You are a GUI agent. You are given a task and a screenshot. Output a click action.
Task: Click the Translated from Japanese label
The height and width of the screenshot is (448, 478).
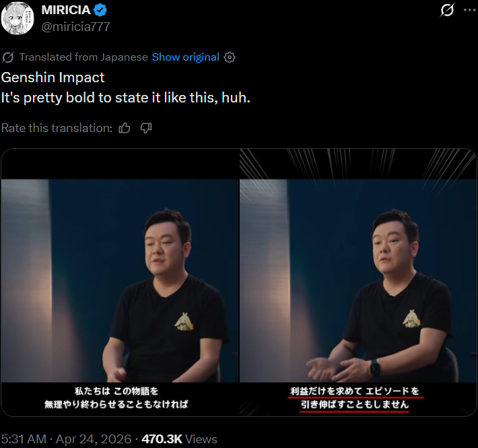point(83,57)
